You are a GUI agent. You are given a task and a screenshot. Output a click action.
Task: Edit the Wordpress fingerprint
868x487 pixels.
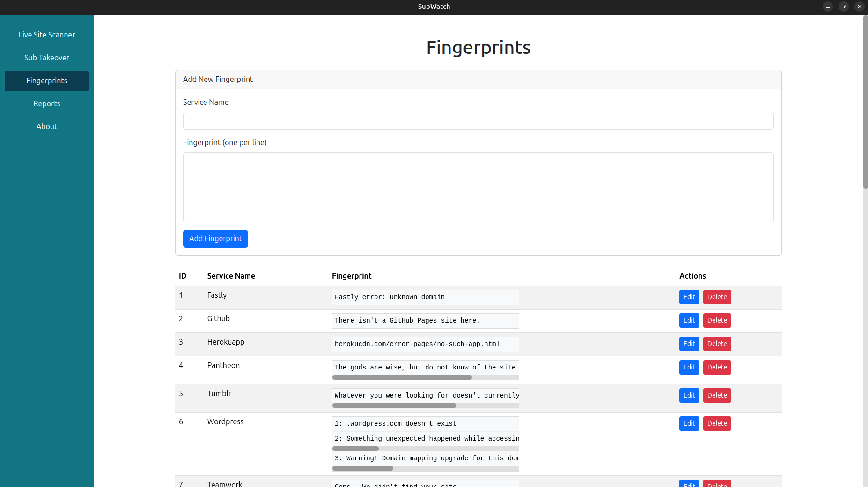[x=689, y=423]
